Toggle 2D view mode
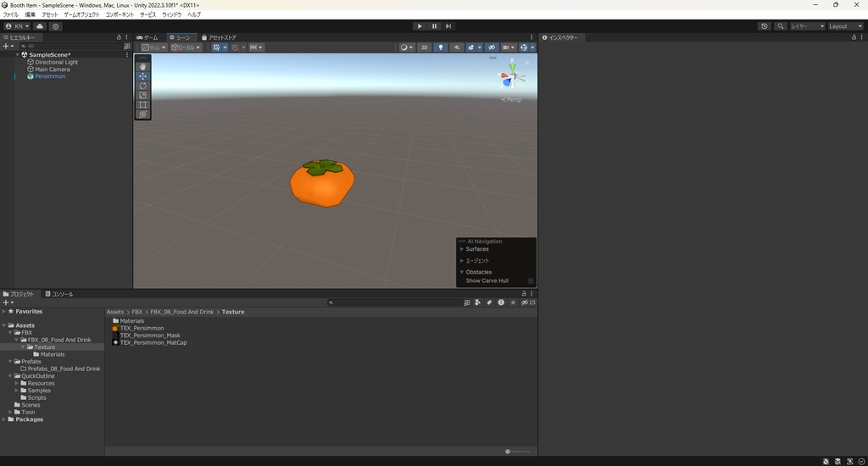Screen dimensions: 868x466 click(425, 47)
